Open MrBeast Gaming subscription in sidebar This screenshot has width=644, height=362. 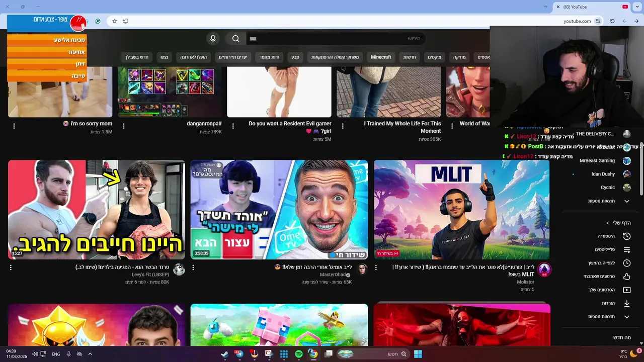597,161
